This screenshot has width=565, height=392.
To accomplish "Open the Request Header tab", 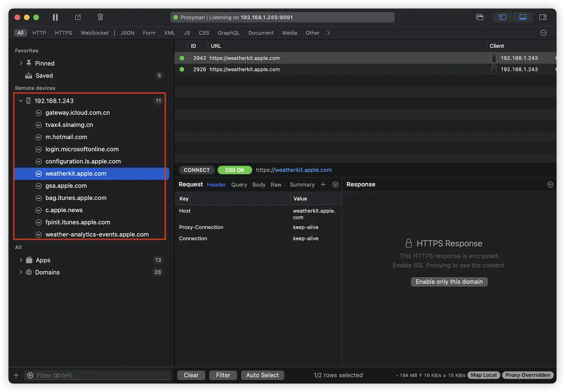I will pyautogui.click(x=216, y=185).
